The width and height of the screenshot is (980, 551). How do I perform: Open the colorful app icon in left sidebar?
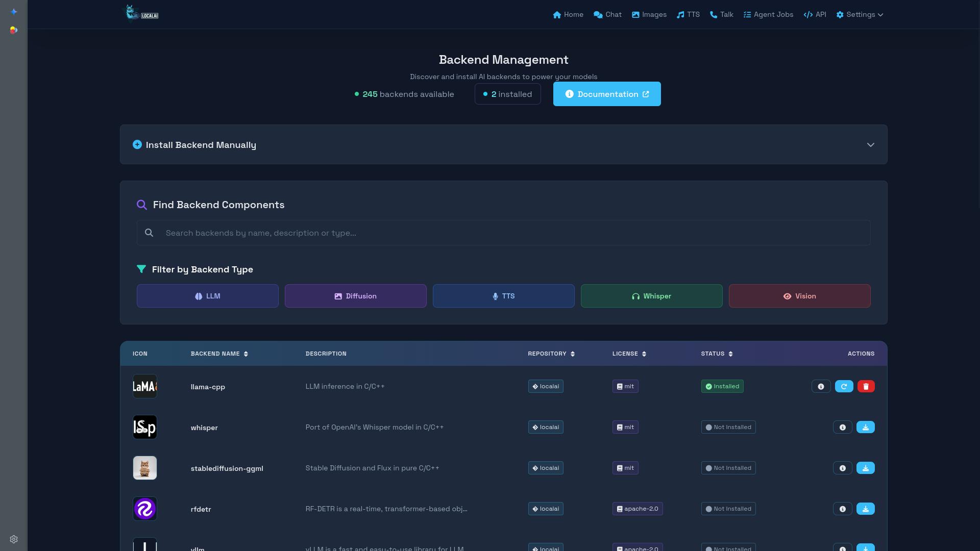click(14, 30)
